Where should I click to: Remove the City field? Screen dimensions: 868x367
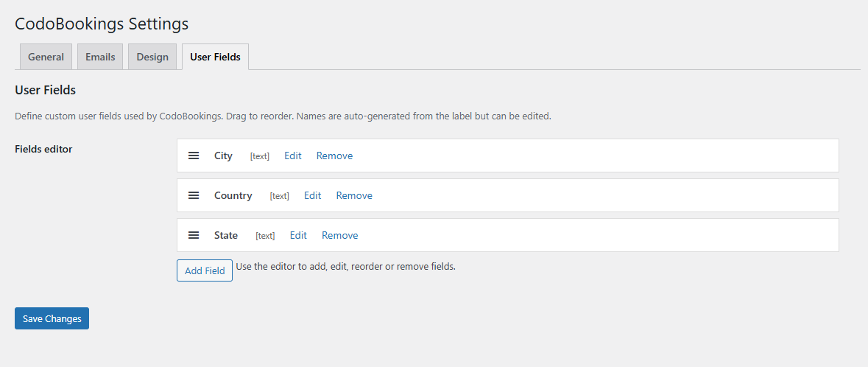[334, 155]
